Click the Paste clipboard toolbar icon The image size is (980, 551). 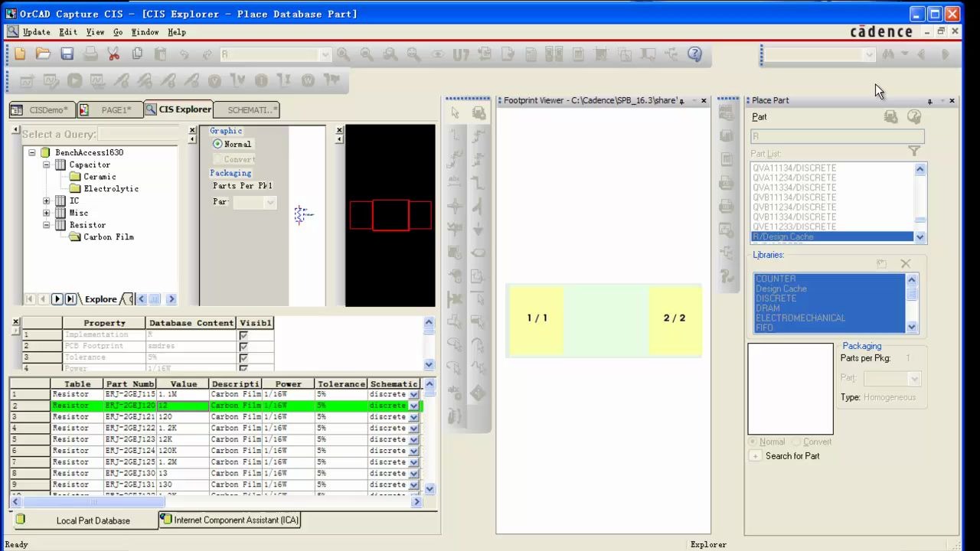click(160, 54)
